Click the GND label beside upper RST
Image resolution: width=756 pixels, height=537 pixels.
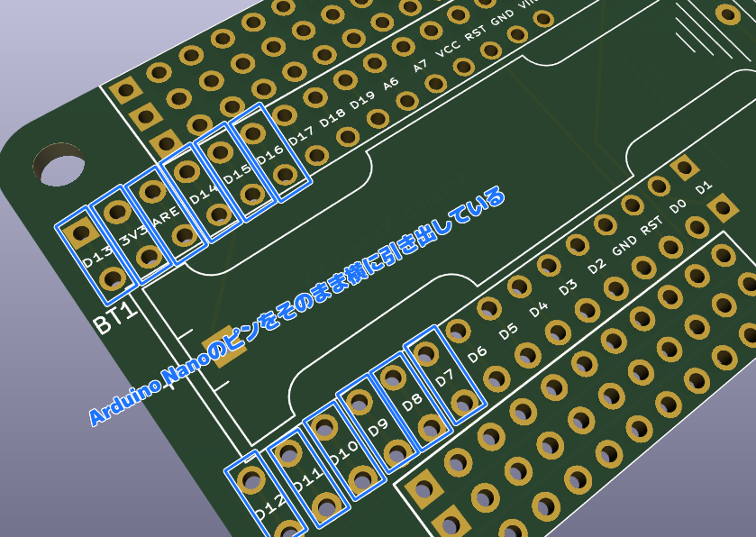pyautogui.click(x=503, y=18)
